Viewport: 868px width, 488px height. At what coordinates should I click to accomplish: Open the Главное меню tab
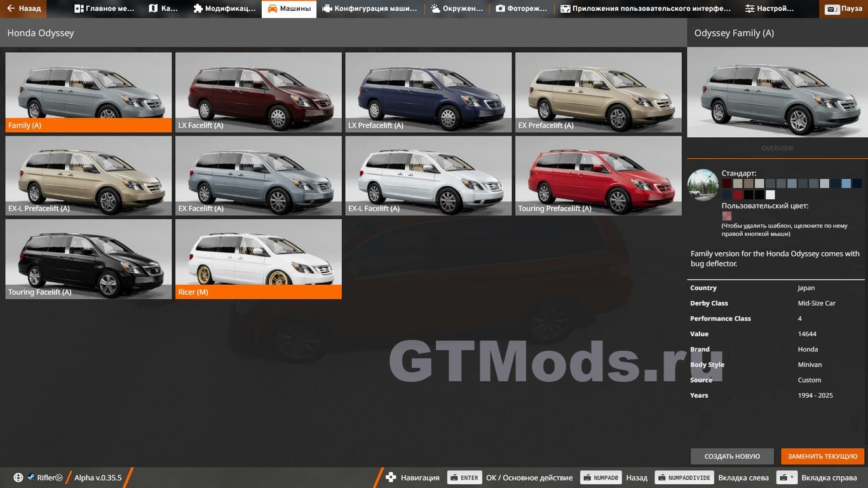105,9
